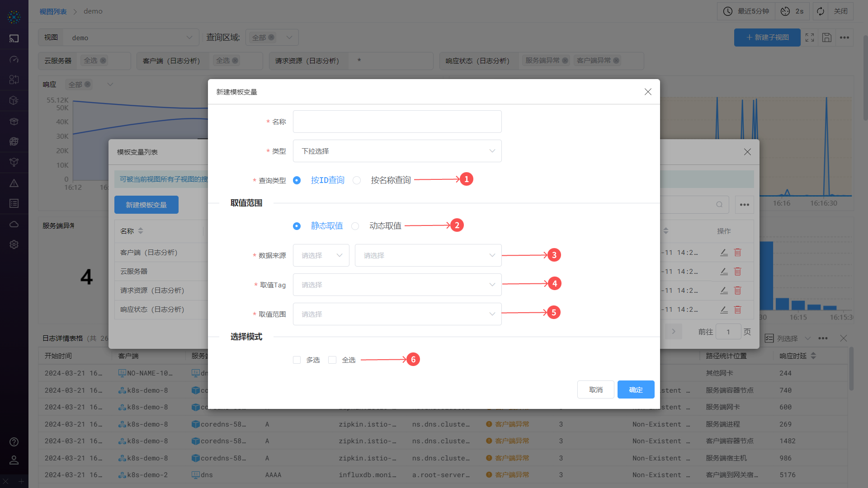Click the 名称 input field
The width and height of the screenshot is (868, 488).
pyautogui.click(x=397, y=122)
